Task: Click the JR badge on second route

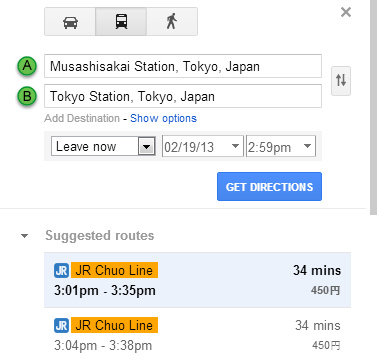Action: click(61, 325)
